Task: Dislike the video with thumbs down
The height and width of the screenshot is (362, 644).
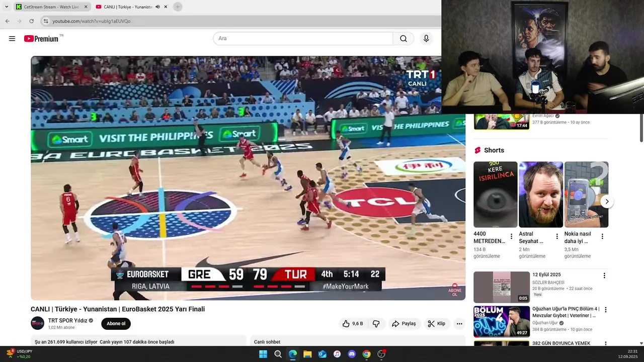Action: tap(376, 324)
